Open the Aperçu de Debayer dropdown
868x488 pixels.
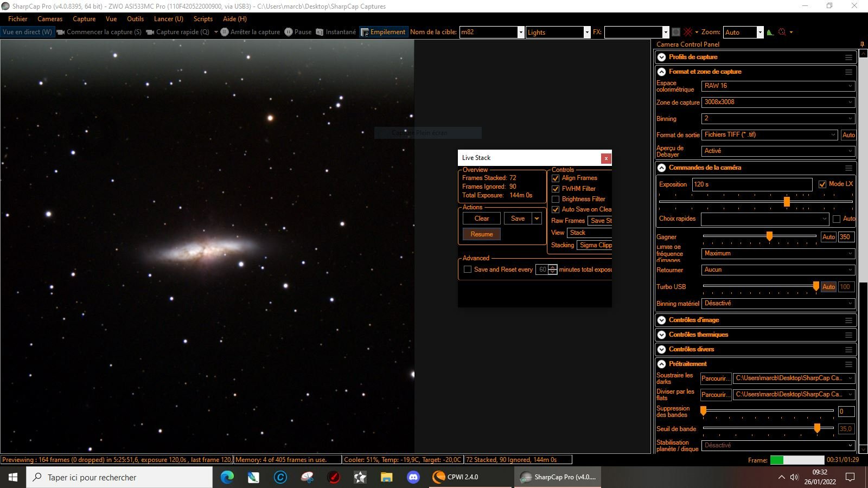[x=778, y=151]
